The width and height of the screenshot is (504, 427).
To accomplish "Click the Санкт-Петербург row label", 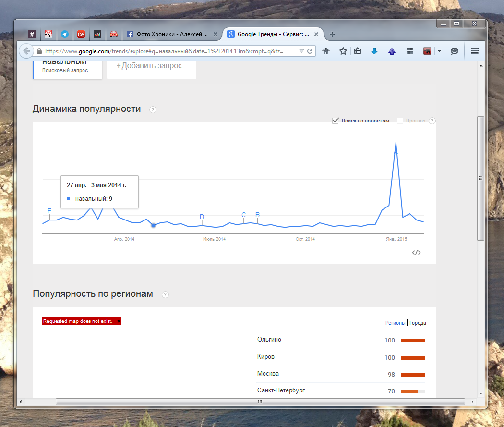I will [x=281, y=390].
